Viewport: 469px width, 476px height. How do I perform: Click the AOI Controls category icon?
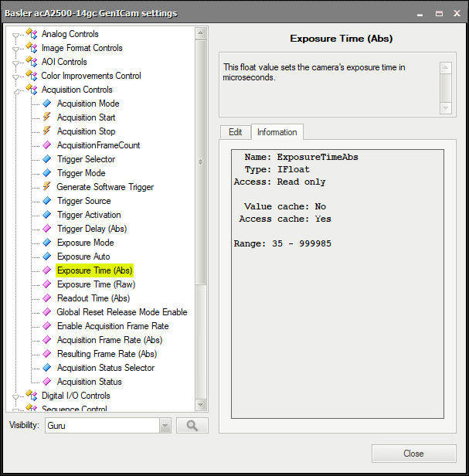pos(32,61)
